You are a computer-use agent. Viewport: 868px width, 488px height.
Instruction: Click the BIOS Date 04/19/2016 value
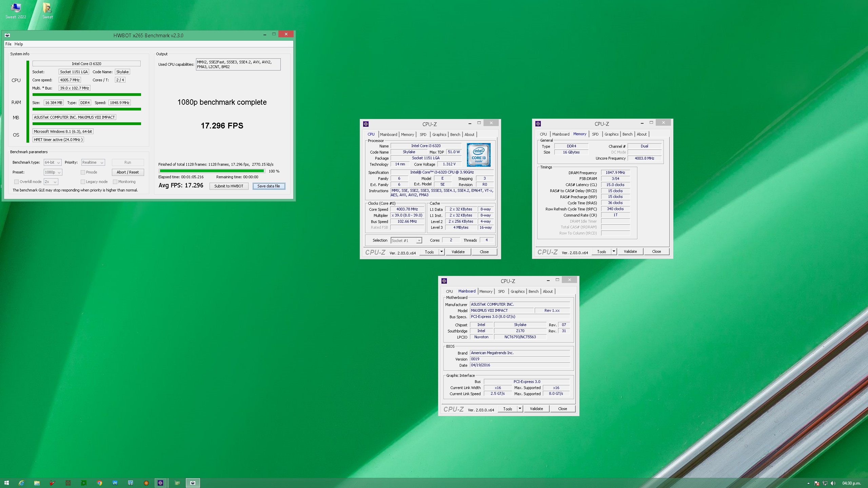(x=520, y=365)
